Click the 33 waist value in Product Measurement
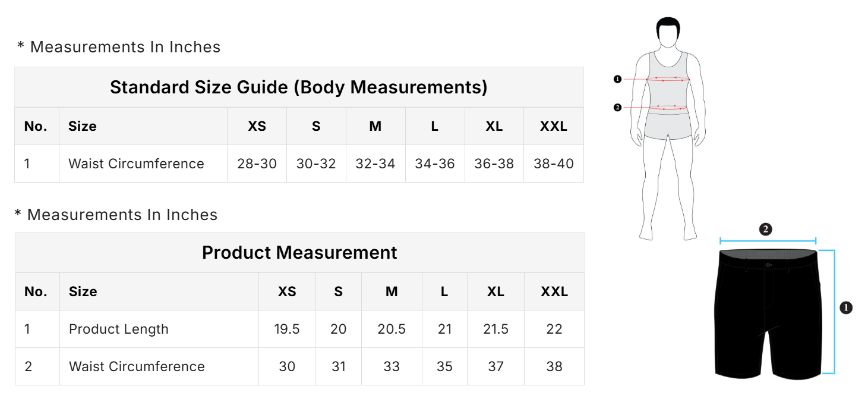The width and height of the screenshot is (868, 411). [392, 366]
